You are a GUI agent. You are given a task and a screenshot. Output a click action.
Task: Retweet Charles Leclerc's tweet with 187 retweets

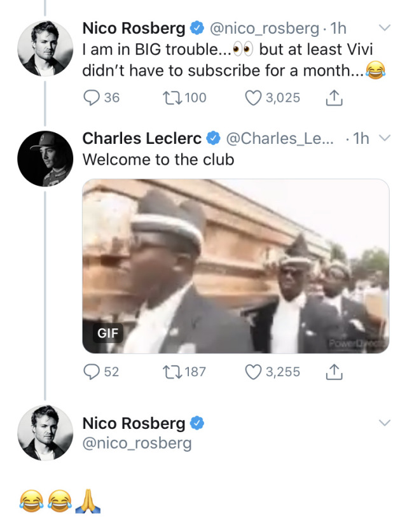(x=172, y=372)
